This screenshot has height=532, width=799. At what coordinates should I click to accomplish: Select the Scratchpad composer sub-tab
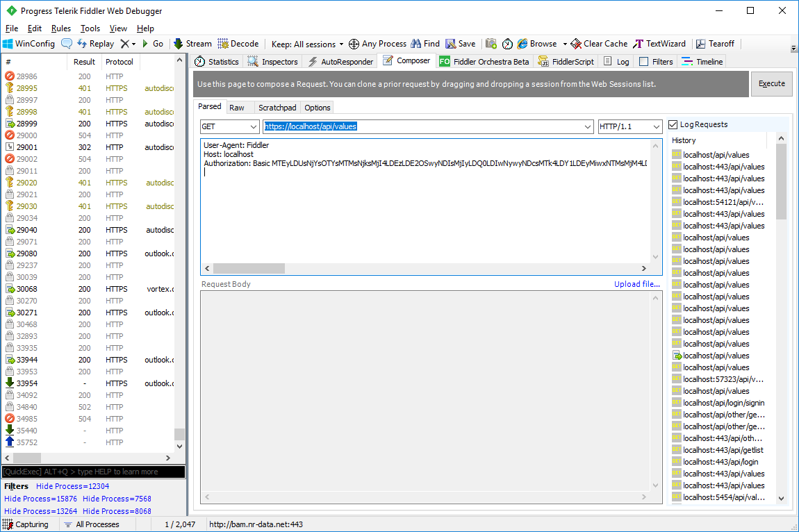pos(277,108)
